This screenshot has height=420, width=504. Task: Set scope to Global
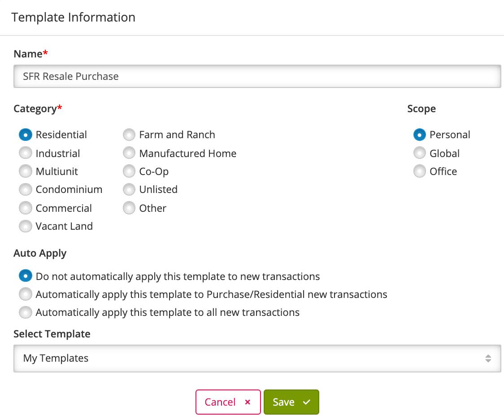pos(419,153)
